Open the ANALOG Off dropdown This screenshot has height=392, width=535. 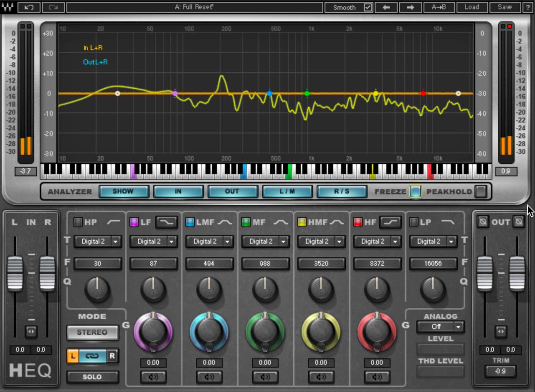441,327
